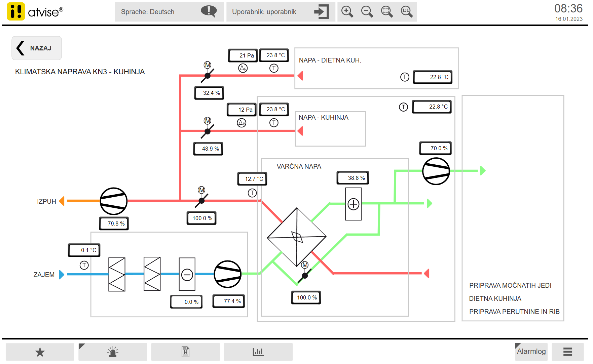Select the zoom out magnifier icon
593x364 pixels.
pos(367,11)
